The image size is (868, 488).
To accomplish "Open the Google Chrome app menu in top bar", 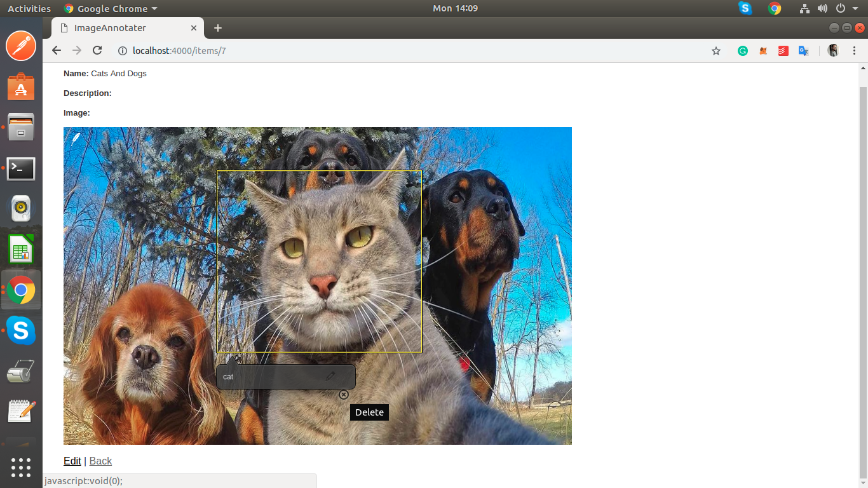I will [x=111, y=9].
